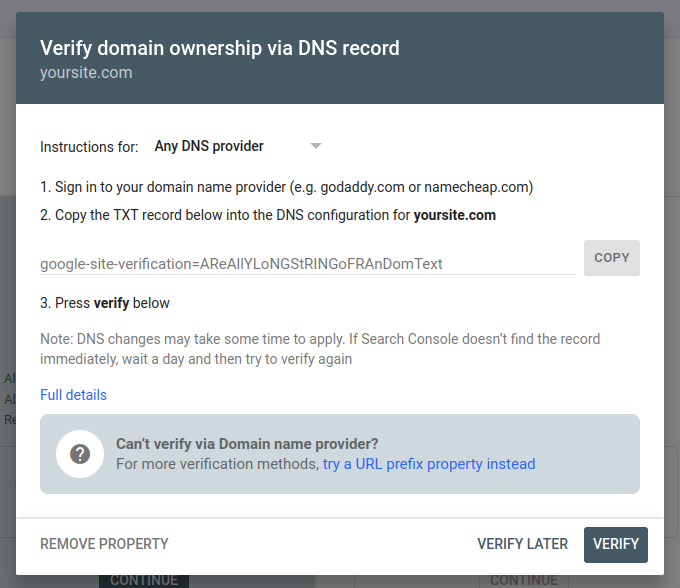The height and width of the screenshot is (588, 680).
Task: Click the 'Can't verify via Domain name provider?' heading
Action: click(x=247, y=444)
